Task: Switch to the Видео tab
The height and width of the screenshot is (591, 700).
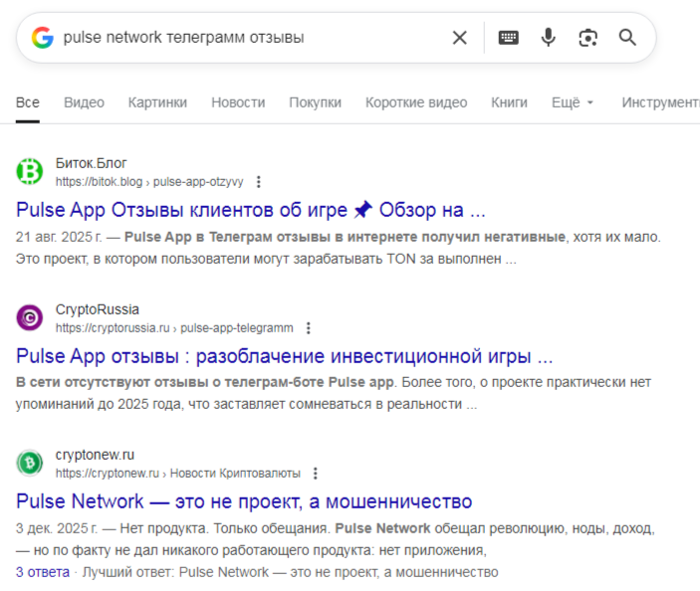Action: 84,102
